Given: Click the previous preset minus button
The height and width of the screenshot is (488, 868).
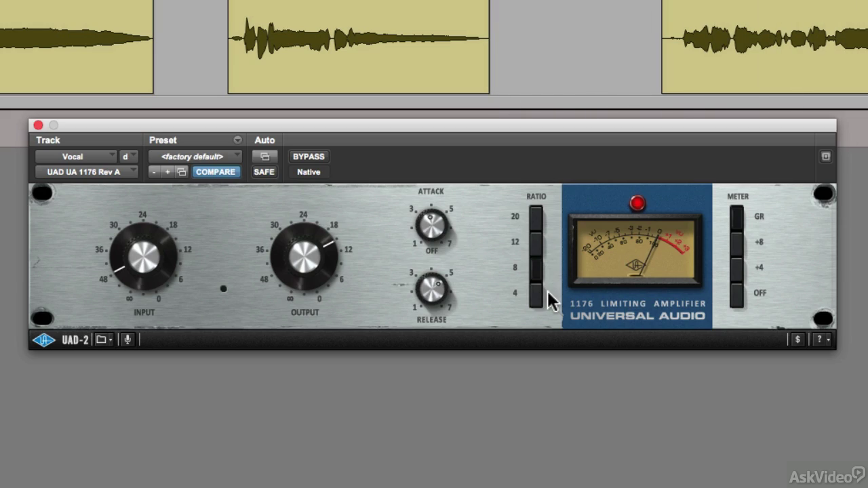Looking at the screenshot, I should (x=154, y=172).
